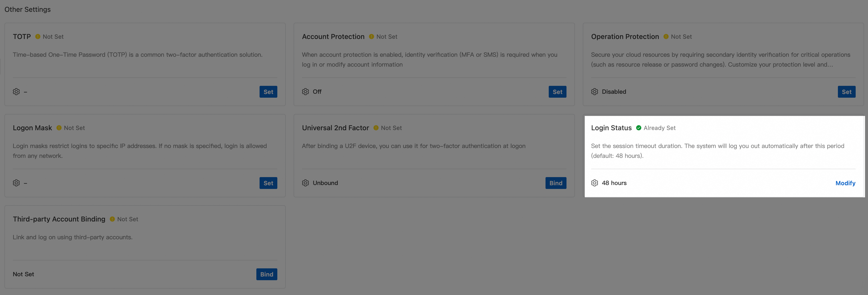The width and height of the screenshot is (868, 295).
Task: Modify the login session timeout
Action: [x=845, y=183]
